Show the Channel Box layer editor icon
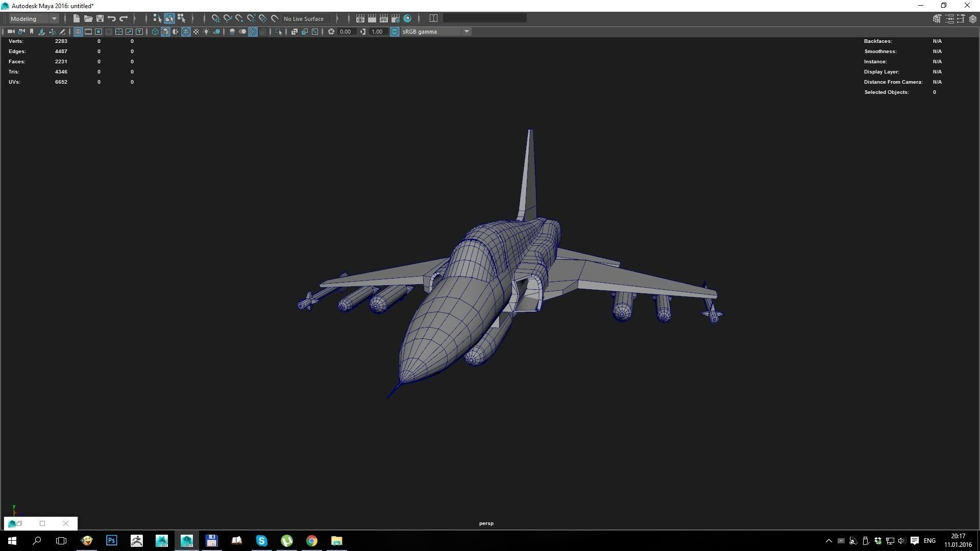980x551 pixels. click(x=973, y=18)
